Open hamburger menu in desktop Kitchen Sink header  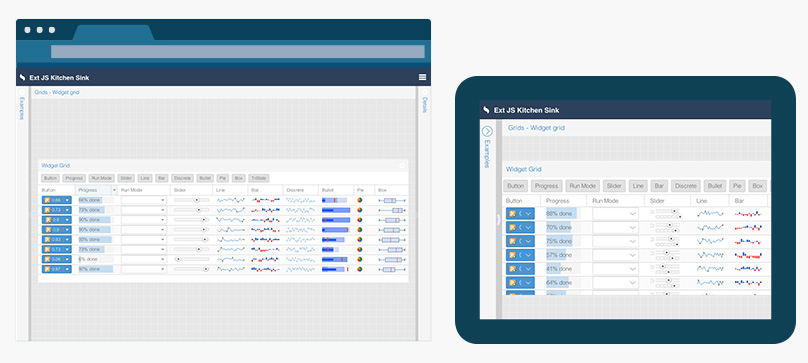[422, 77]
